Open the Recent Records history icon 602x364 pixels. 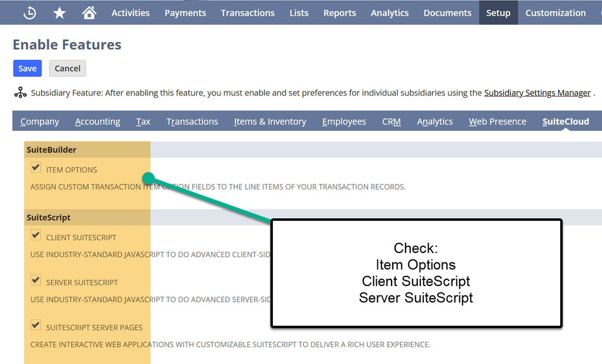[x=29, y=13]
